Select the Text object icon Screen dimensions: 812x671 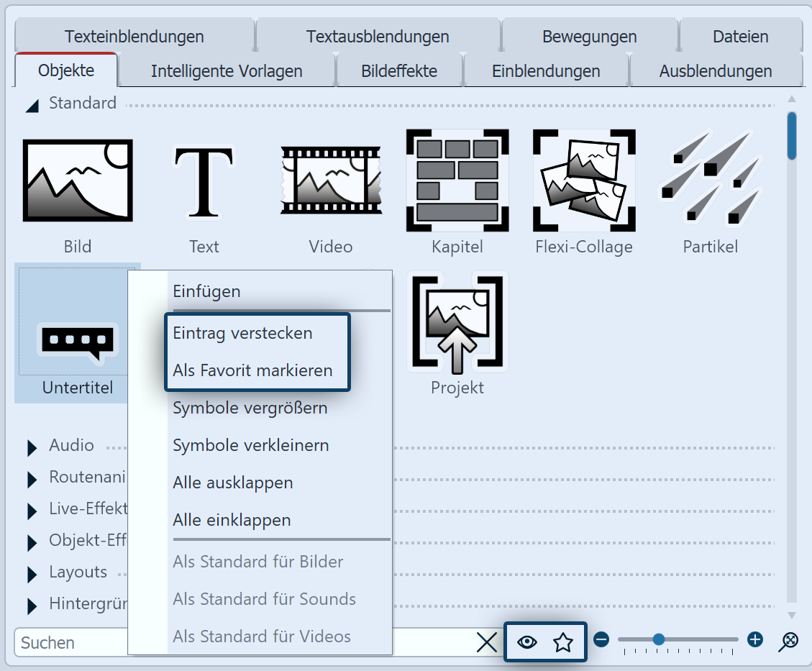click(x=204, y=180)
